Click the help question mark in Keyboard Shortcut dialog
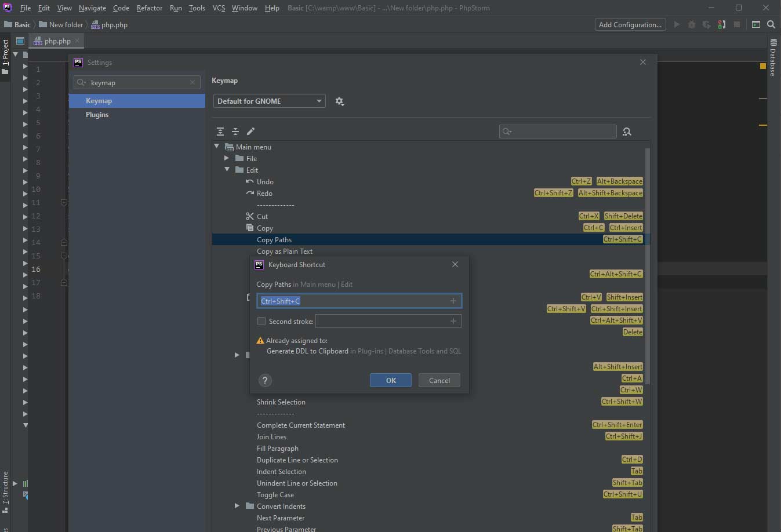This screenshot has height=532, width=781. (265, 380)
